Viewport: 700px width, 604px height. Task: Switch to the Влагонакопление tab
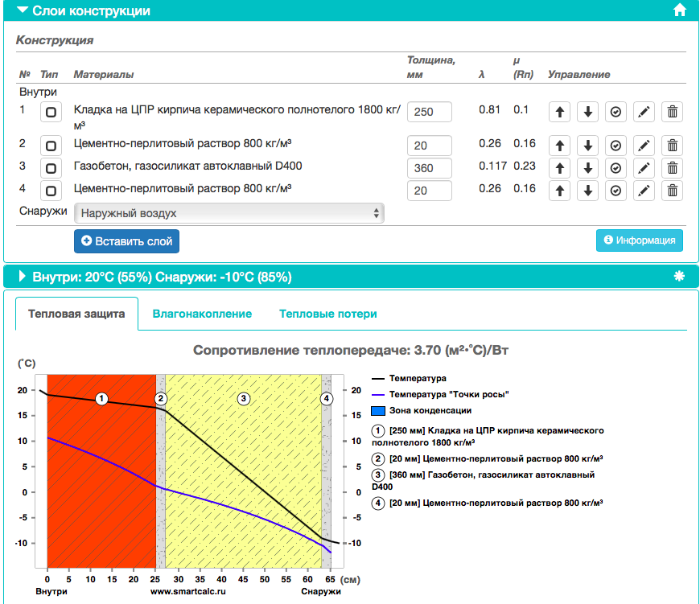[202, 314]
